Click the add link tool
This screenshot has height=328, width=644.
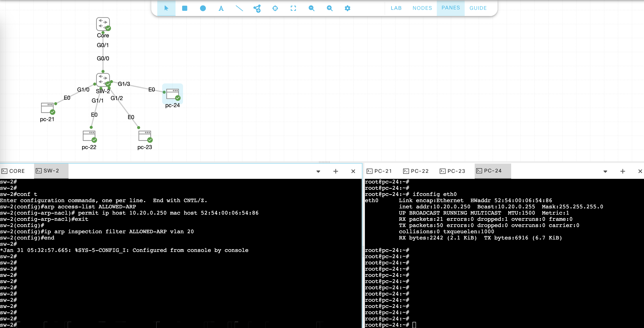tap(257, 8)
